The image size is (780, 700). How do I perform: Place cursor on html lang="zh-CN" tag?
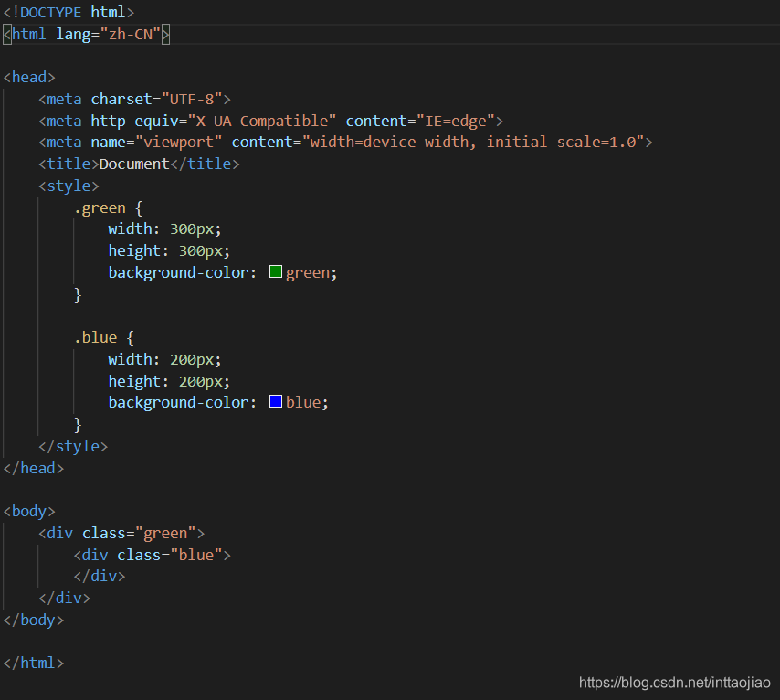point(87,35)
